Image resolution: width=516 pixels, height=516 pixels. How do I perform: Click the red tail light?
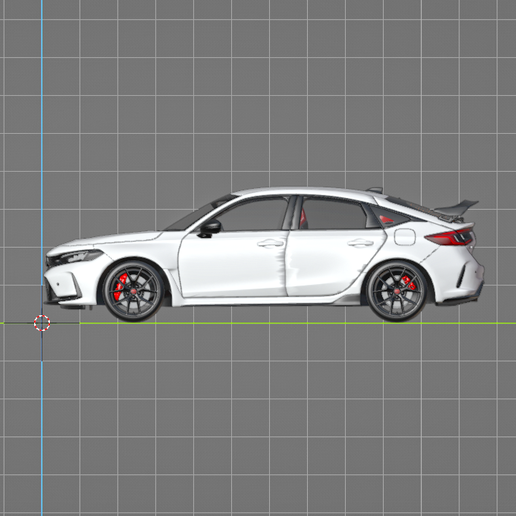click(449, 237)
